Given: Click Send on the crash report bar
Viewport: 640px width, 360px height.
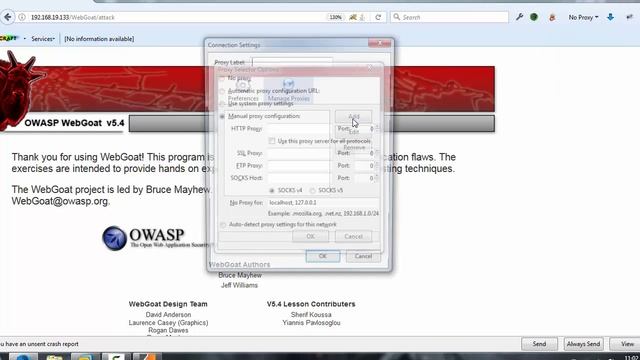Looking at the screenshot, I should [539, 344].
